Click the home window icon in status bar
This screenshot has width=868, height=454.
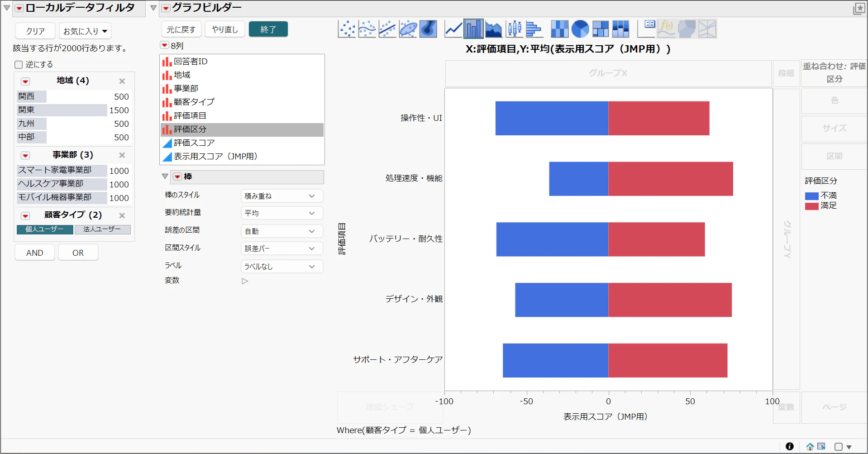[810, 447]
